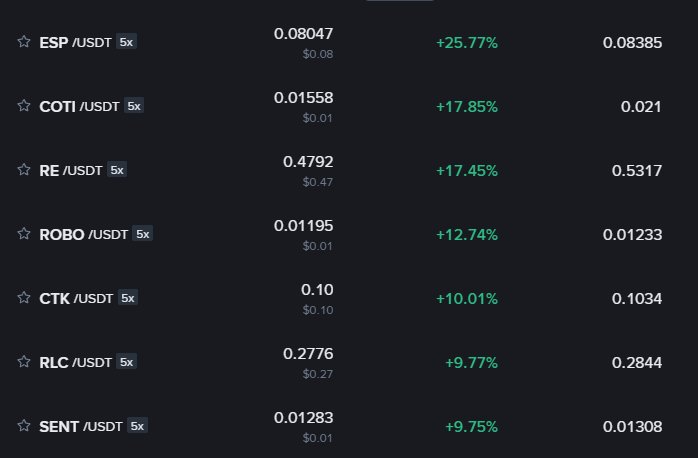This screenshot has height=458, width=698.
Task: Open the ROBO/USDT trading pair
Action: (349, 234)
